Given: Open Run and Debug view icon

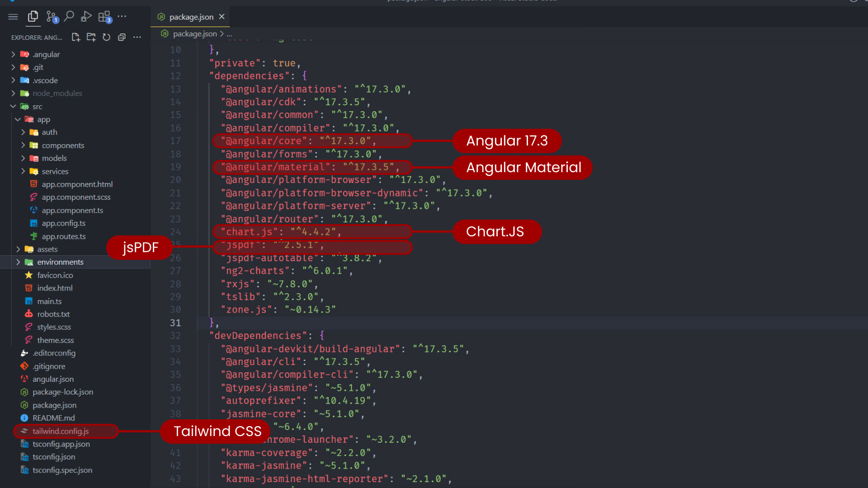Looking at the screenshot, I should (86, 17).
